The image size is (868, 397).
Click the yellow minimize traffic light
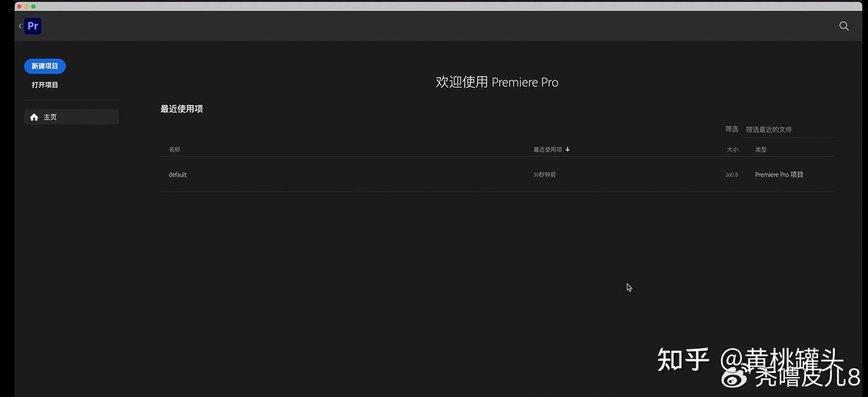click(x=26, y=6)
